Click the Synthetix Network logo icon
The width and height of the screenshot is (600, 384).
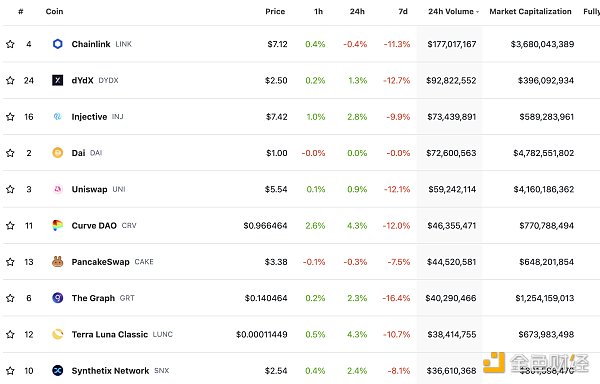57,371
